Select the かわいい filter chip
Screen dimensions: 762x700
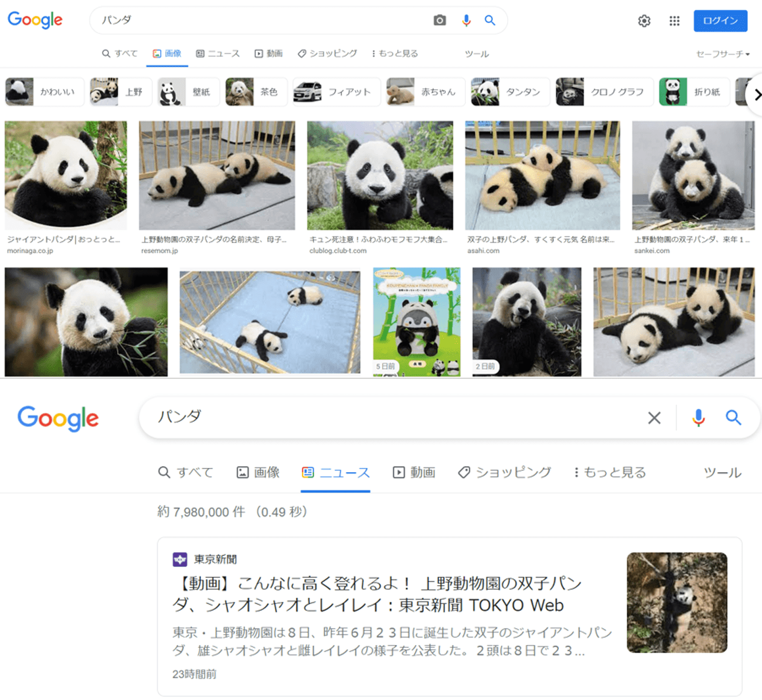point(44,92)
